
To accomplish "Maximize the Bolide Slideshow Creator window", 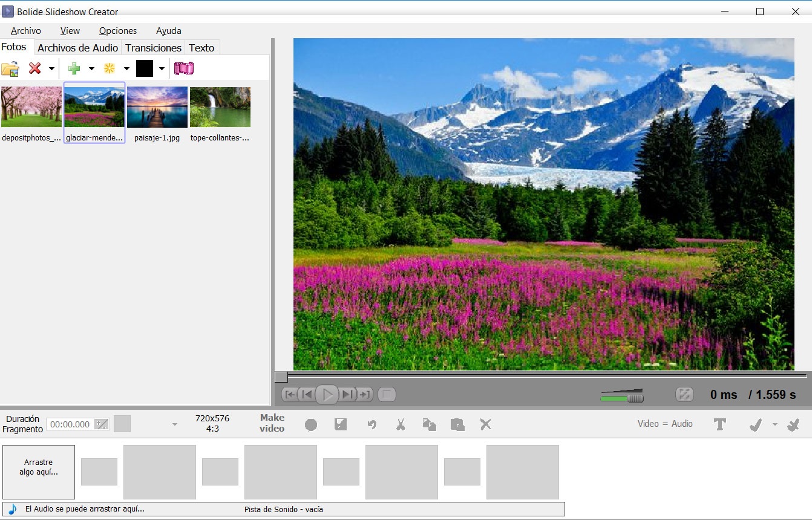I will 760,12.
